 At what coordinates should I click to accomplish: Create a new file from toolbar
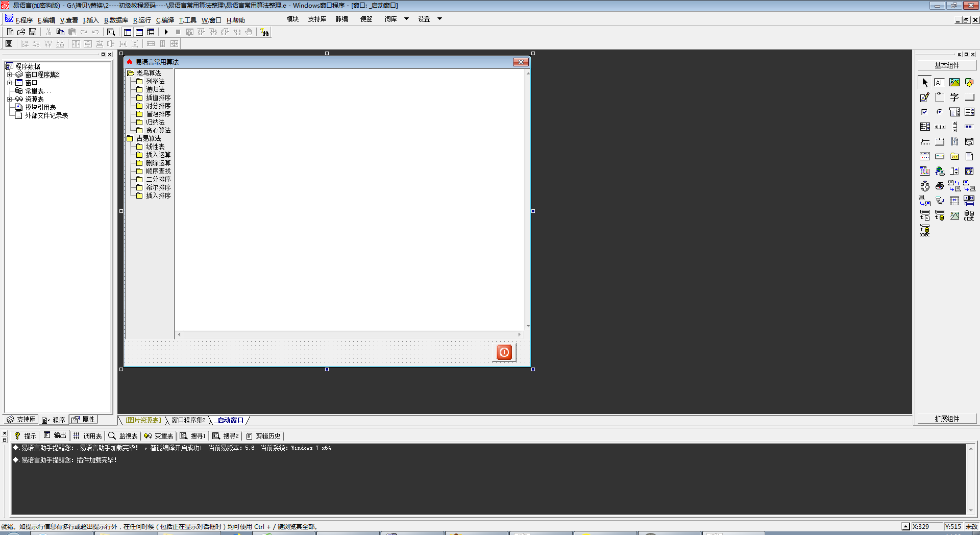click(x=10, y=32)
